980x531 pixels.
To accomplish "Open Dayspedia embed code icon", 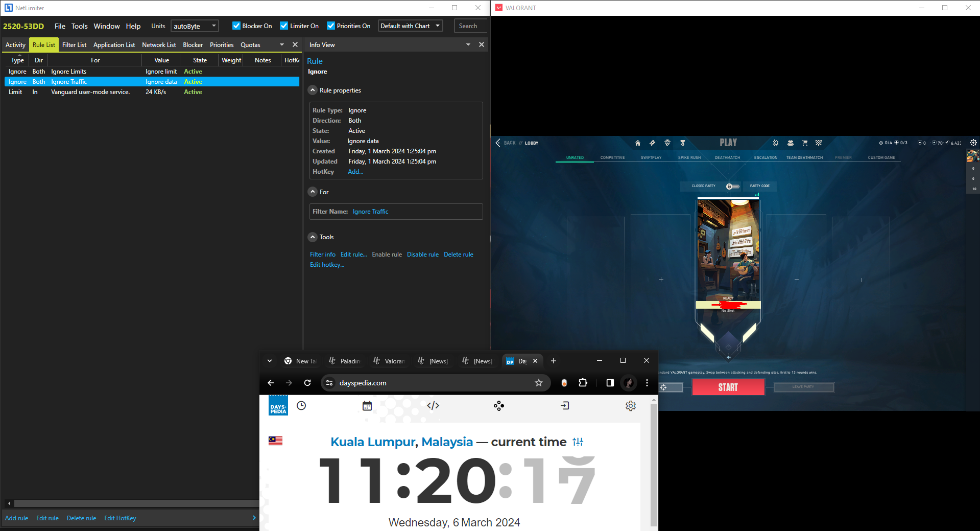I will 433,406.
